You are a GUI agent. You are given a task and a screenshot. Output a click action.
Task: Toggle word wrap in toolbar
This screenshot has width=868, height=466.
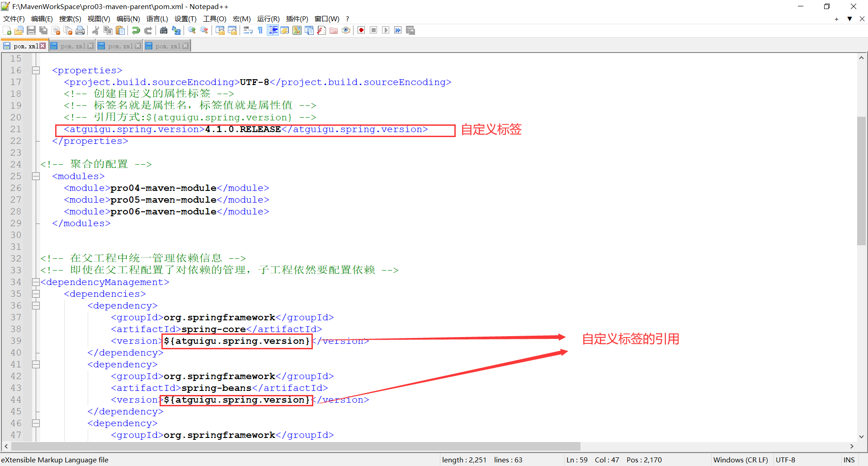[x=248, y=30]
